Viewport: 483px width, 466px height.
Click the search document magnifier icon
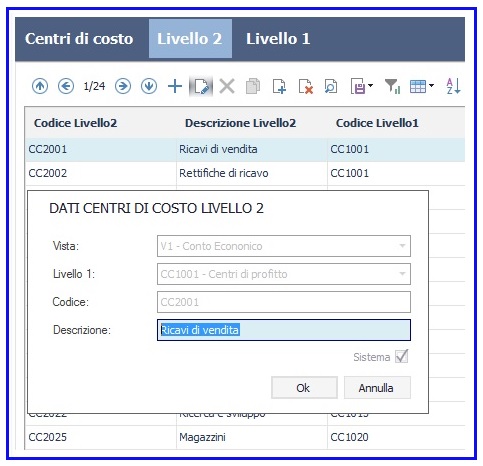tap(331, 86)
